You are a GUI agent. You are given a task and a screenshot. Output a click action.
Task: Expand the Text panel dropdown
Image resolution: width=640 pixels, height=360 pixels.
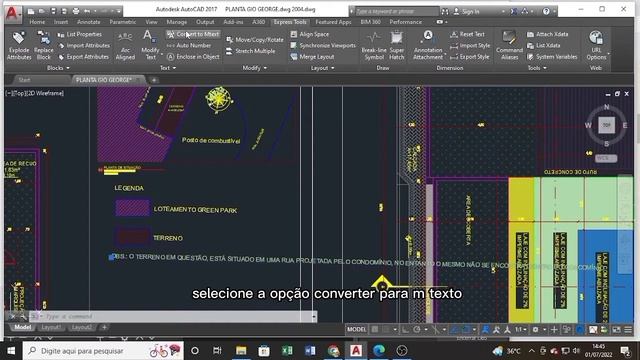click(x=168, y=68)
